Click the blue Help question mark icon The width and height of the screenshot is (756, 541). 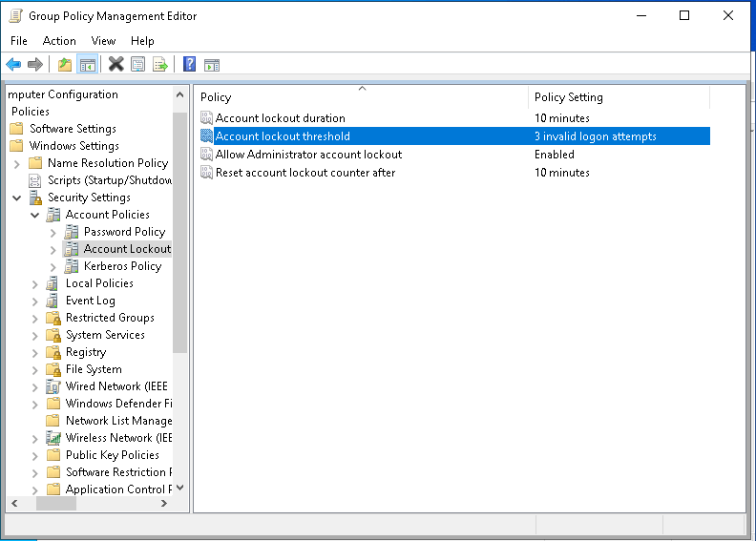coord(189,65)
